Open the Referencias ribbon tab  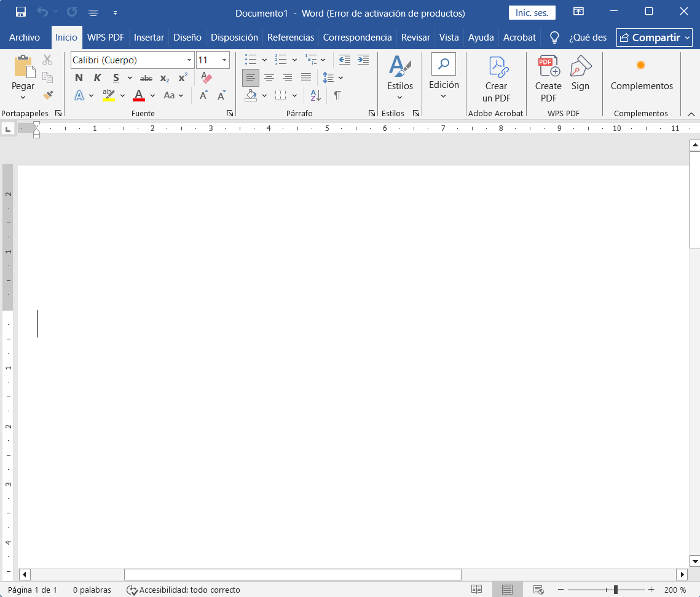pyautogui.click(x=291, y=38)
